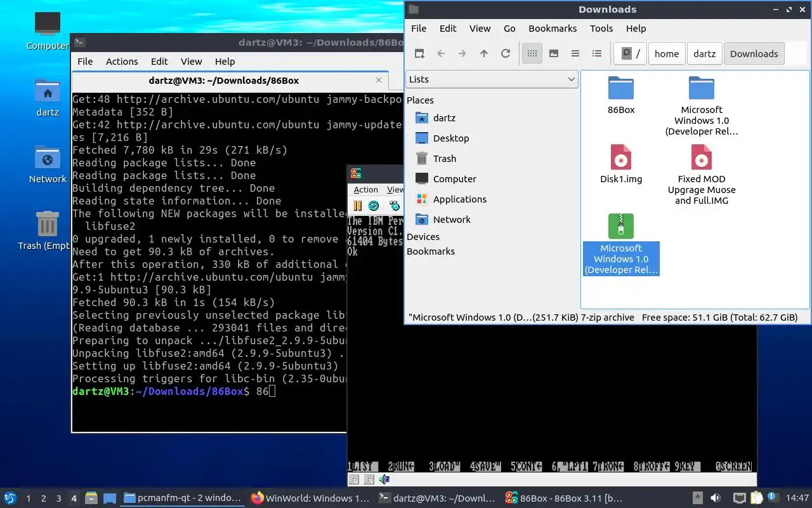Select the Disk1.img file
This screenshot has width=812, height=508.
coord(621,164)
